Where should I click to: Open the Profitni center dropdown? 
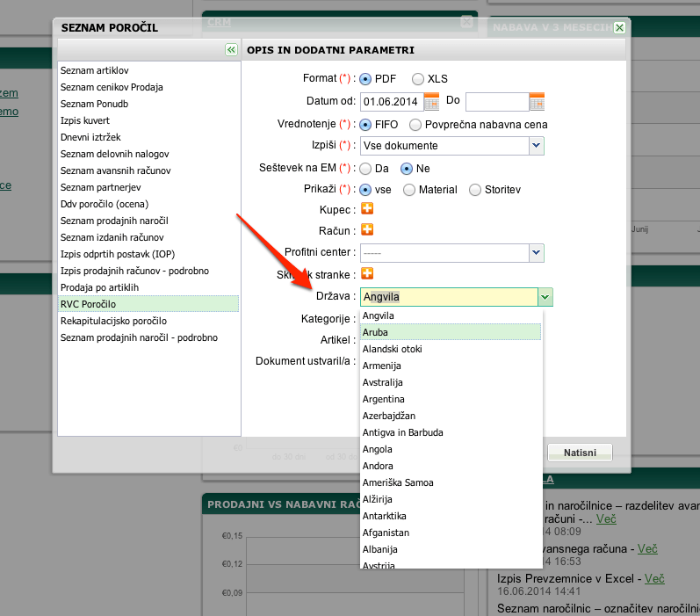pos(536,253)
